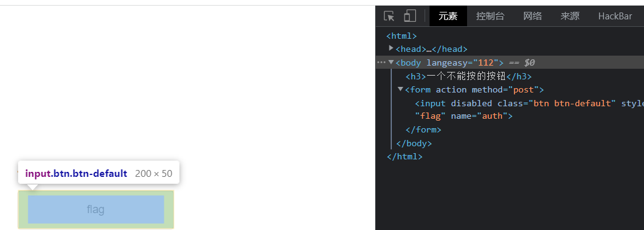Screen dimensions: 644x230
Task: Switch to the 网络 tab
Action: pyautogui.click(x=532, y=16)
